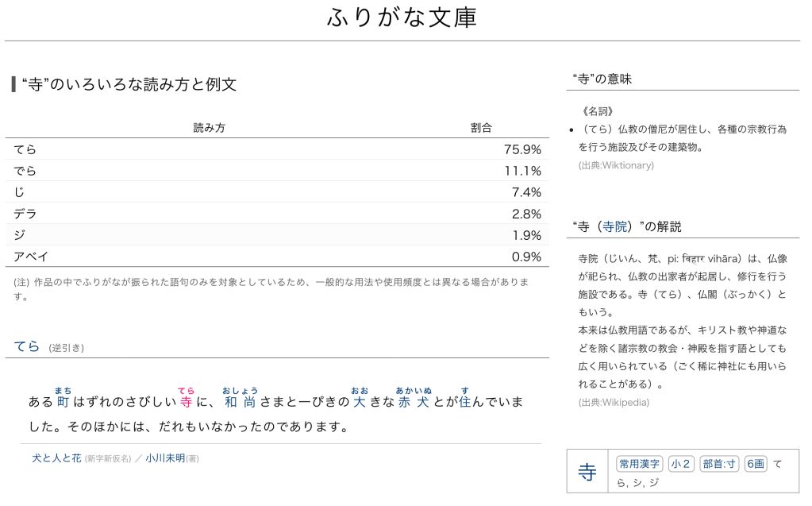The width and height of the screenshot is (812, 506).
Task: Open the てら reading heading link
Action: 26,346
